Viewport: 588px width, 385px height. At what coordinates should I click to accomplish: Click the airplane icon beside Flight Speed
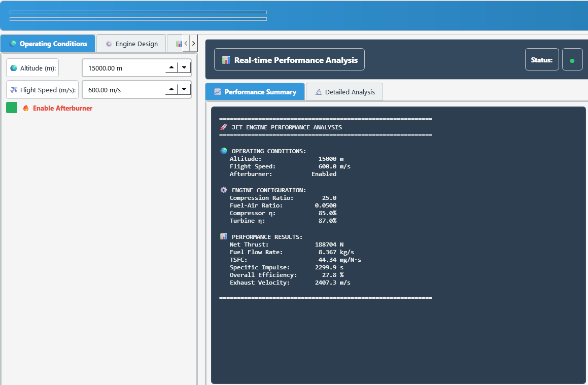coord(14,90)
